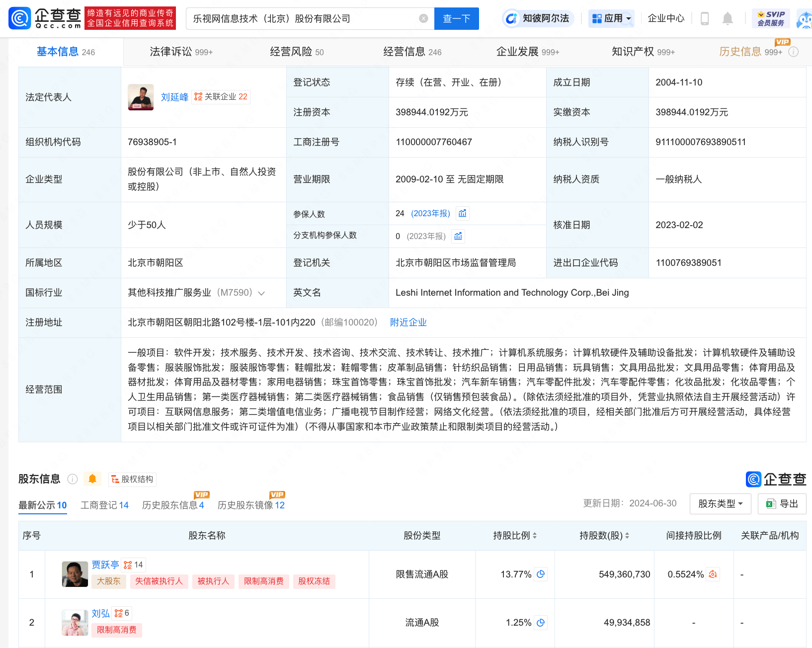The width and height of the screenshot is (812, 648).
Task: Click the 大股东 tag
Action: [108, 581]
